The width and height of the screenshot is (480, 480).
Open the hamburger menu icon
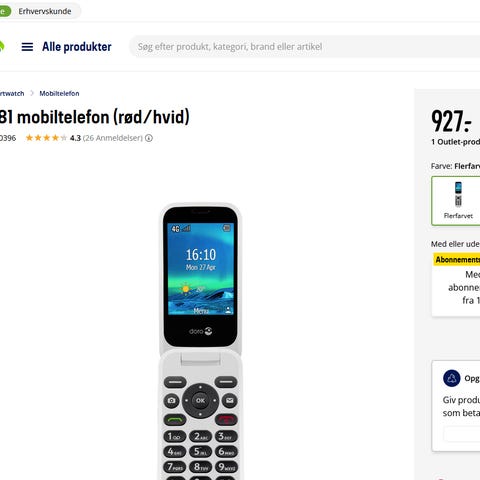[27, 47]
